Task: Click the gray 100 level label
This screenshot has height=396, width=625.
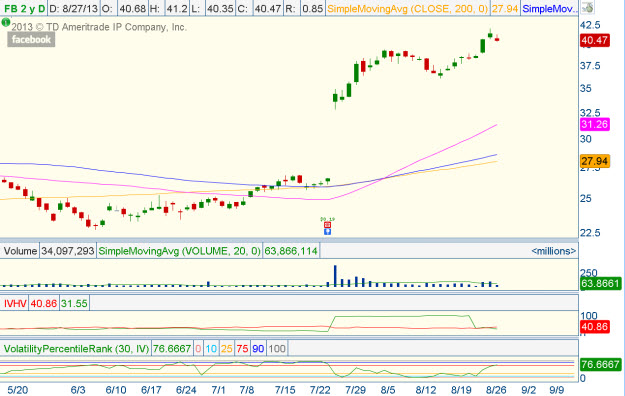Action: pyautogui.click(x=277, y=349)
